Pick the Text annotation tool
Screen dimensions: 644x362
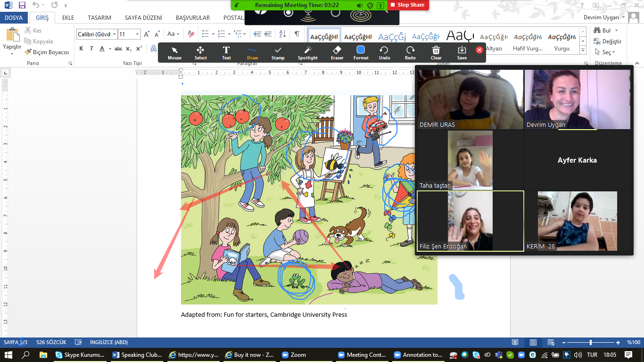point(226,53)
